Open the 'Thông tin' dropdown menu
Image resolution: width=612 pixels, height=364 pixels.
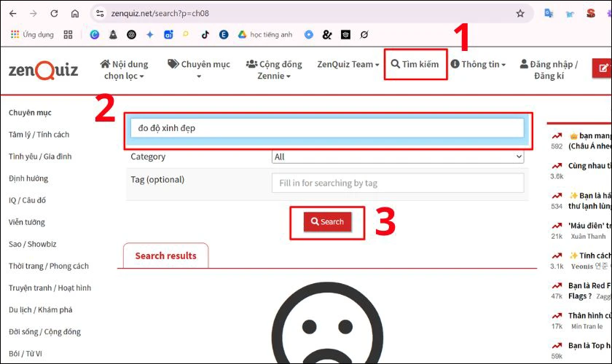coord(478,64)
